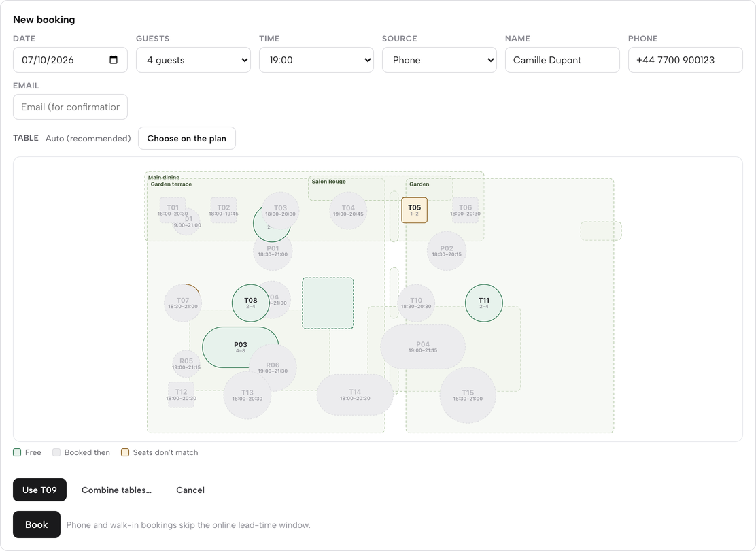Screen dimensions: 756x551
Task: Click the Choose on the plan button
Action: (186, 139)
